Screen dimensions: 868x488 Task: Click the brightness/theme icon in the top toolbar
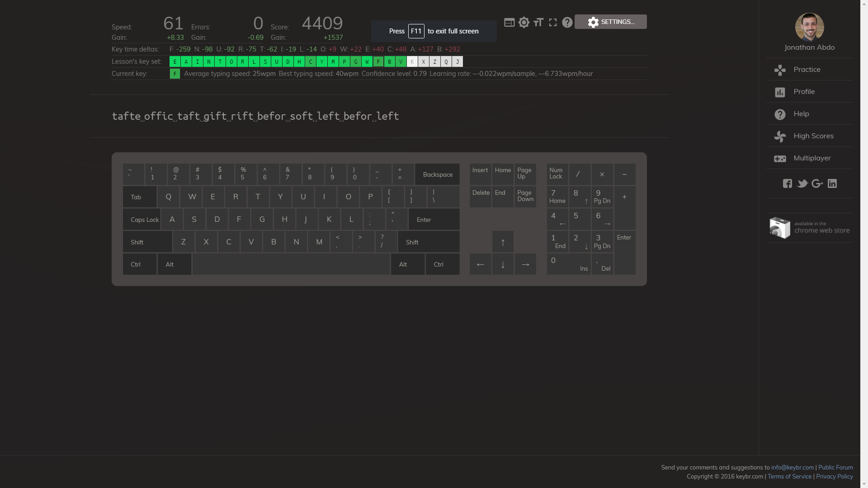(x=524, y=22)
